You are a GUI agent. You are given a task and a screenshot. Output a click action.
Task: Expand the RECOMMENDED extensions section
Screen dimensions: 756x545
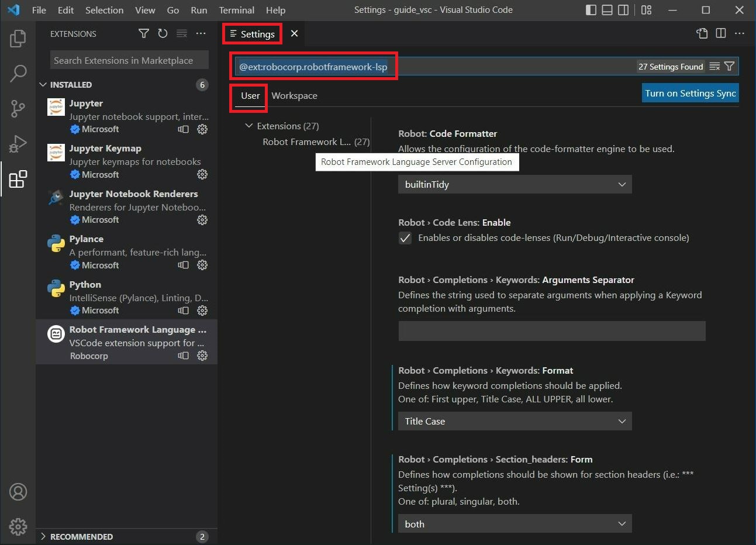(x=43, y=536)
